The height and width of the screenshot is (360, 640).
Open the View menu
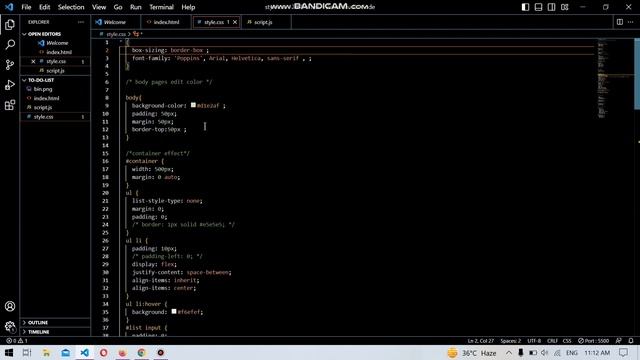[x=99, y=7]
